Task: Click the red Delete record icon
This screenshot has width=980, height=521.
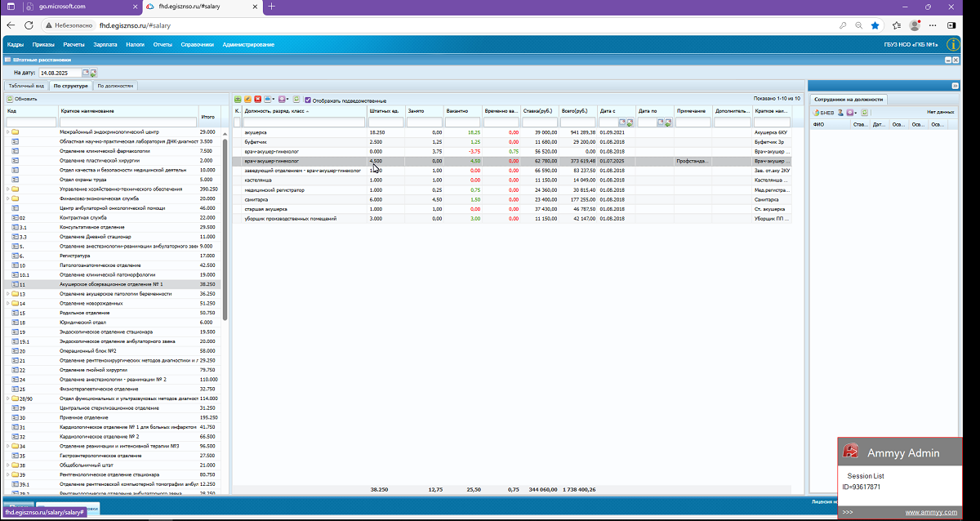Action: (258, 100)
